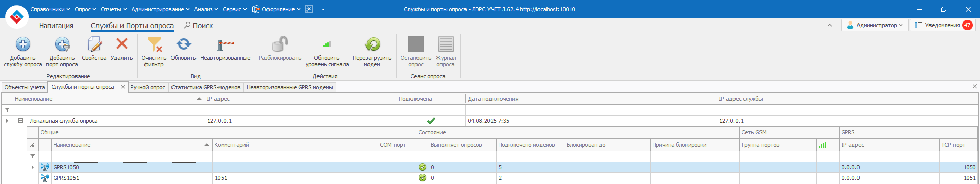Viewport: 980px width, 184px height.
Task: Click the Разблокировать padlock icon
Action: [x=280, y=44]
